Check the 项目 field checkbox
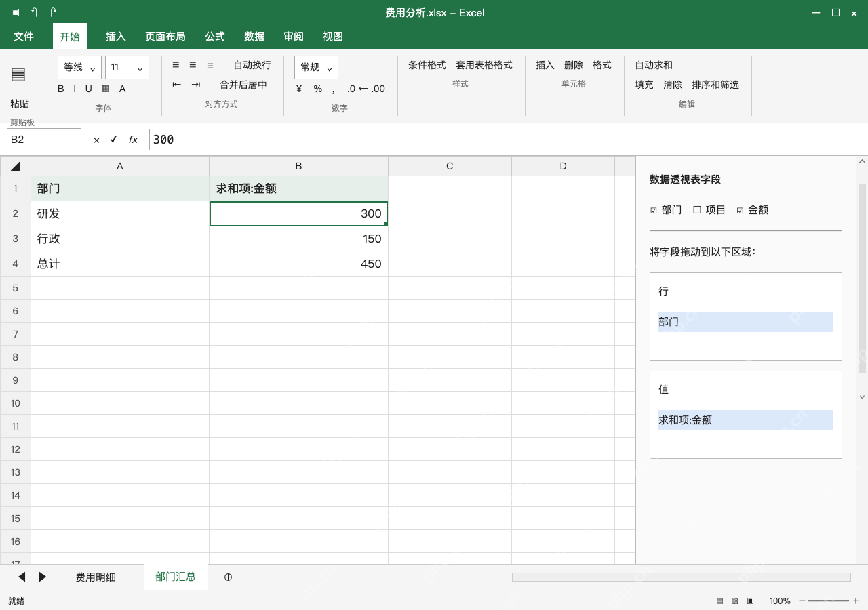 (697, 210)
